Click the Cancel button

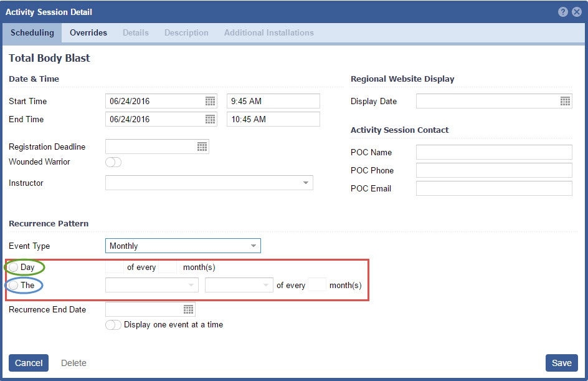[29, 363]
